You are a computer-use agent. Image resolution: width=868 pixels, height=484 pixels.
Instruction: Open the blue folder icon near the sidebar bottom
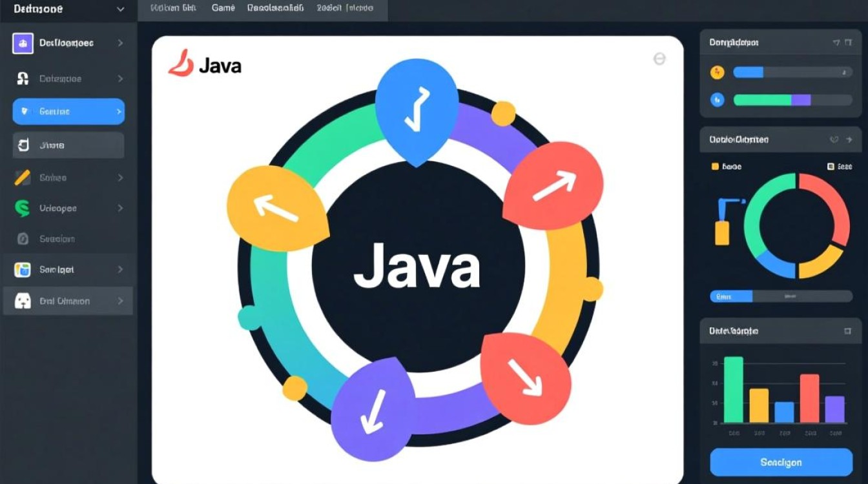click(23, 269)
